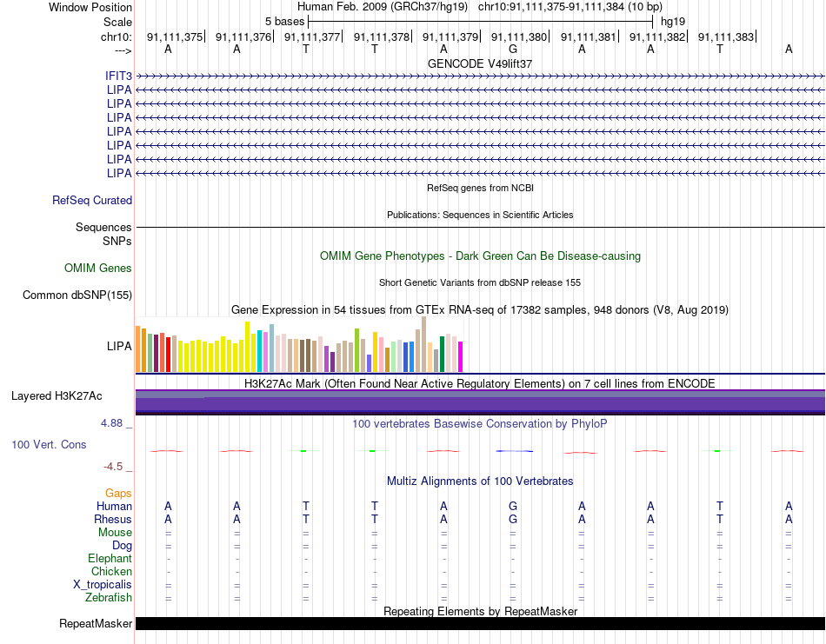This screenshot has height=644, width=826.
Task: Open the 100 Vert. Cons track label
Action: point(49,444)
